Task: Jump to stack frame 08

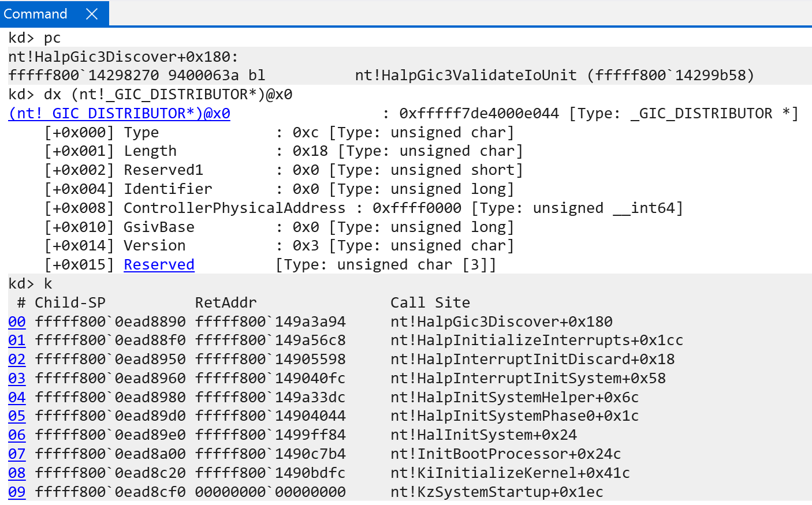Action: tap(17, 473)
